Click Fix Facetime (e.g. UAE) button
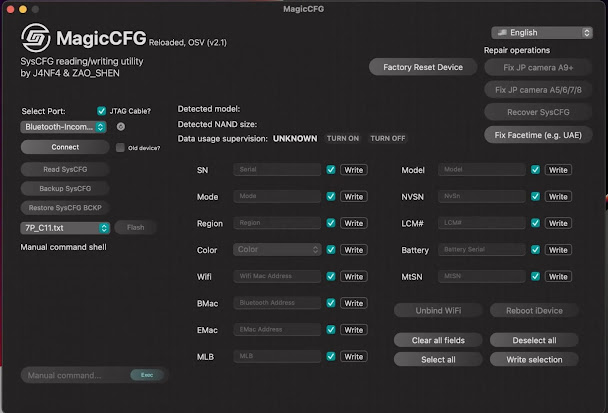The height and width of the screenshot is (413, 608). point(538,135)
